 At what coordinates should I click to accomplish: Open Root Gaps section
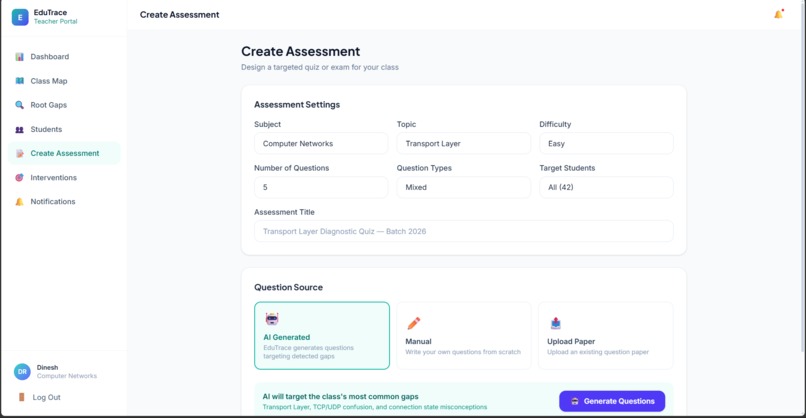point(64,105)
